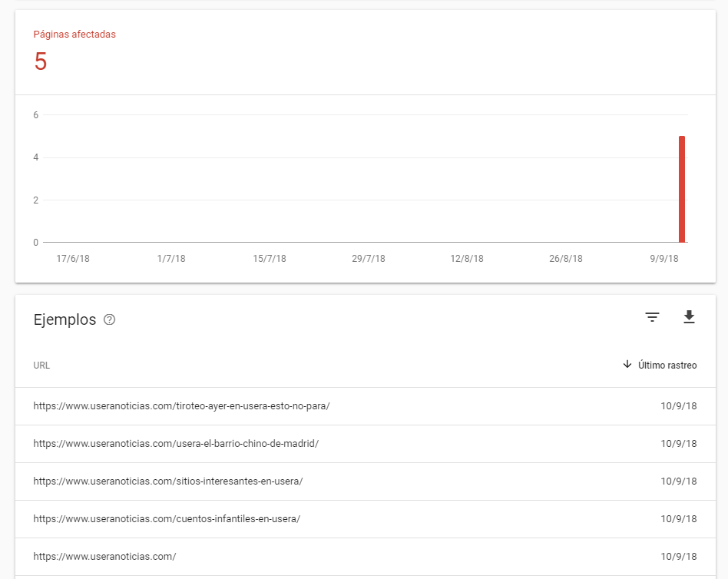Click the Ejemplos section title

pyautogui.click(x=65, y=320)
